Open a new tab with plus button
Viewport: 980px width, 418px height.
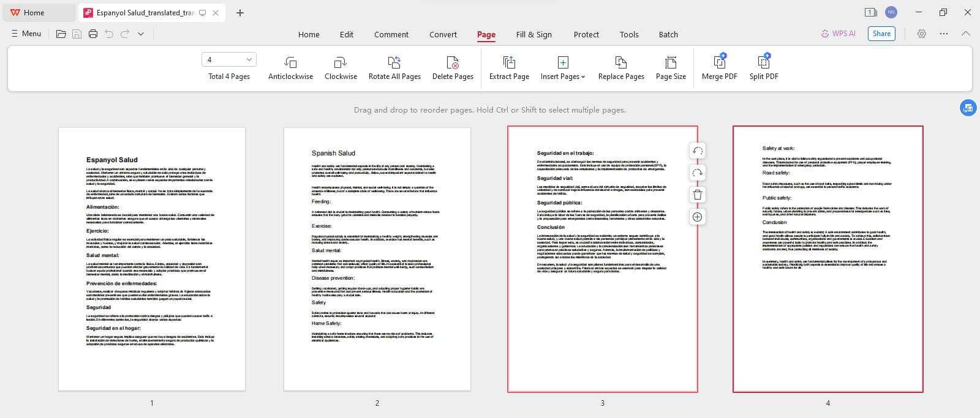point(240,13)
